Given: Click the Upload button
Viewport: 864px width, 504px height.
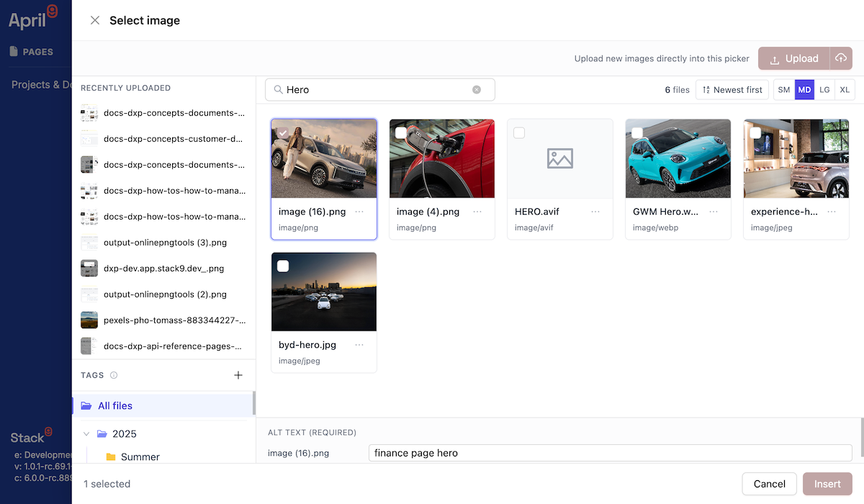Looking at the screenshot, I should point(794,58).
